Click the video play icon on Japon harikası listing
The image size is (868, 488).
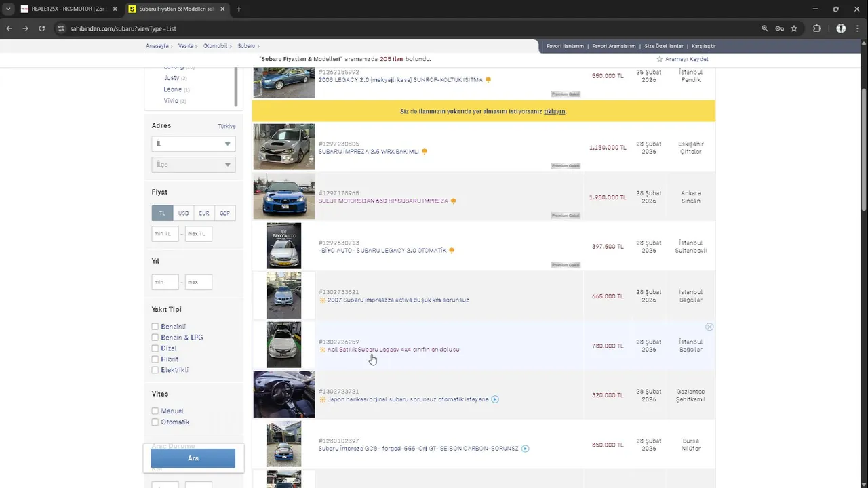[495, 399]
